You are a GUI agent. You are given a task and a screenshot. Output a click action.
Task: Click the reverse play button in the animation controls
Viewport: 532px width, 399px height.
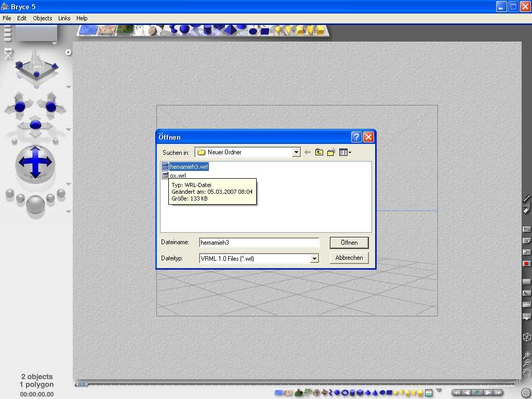(467, 393)
